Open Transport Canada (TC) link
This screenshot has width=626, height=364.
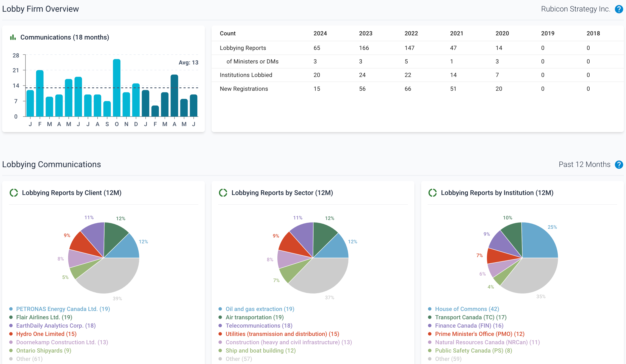coord(471,317)
